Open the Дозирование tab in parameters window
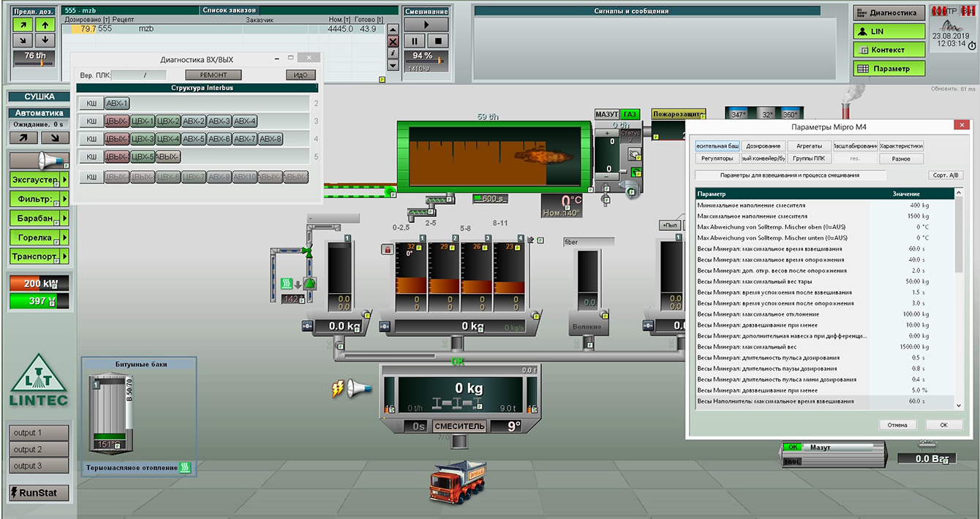This screenshot has height=519, width=980. pyautogui.click(x=764, y=146)
